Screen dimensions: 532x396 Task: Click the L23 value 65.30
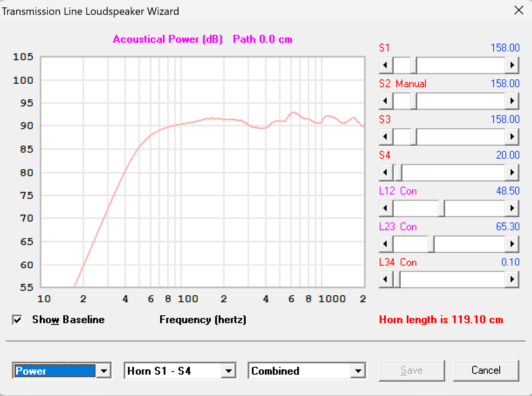[508, 227]
